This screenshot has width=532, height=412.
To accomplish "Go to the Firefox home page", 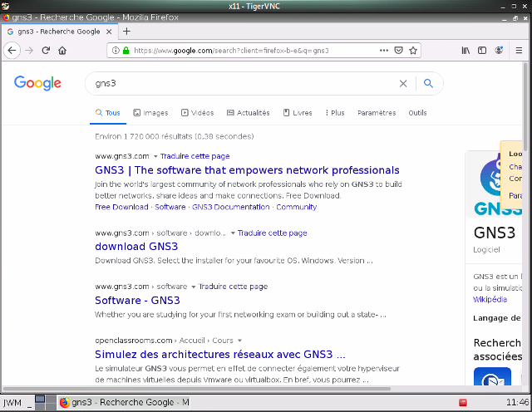I will click(x=62, y=51).
